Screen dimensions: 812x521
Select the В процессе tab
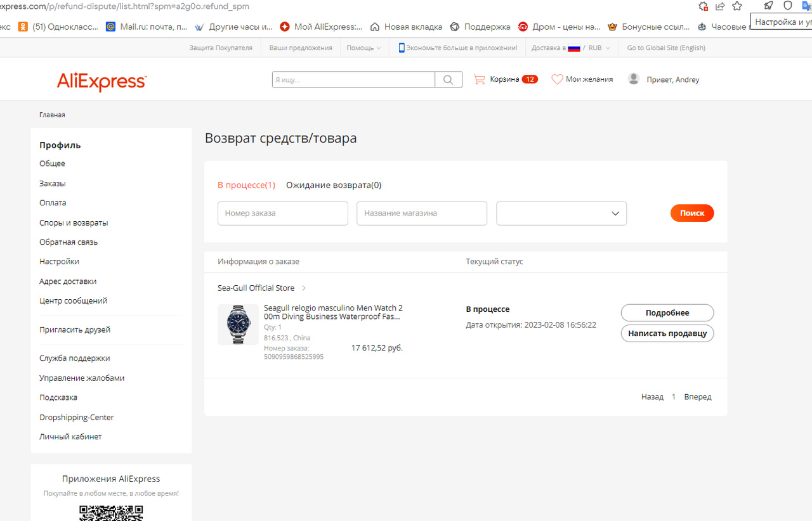pos(246,185)
